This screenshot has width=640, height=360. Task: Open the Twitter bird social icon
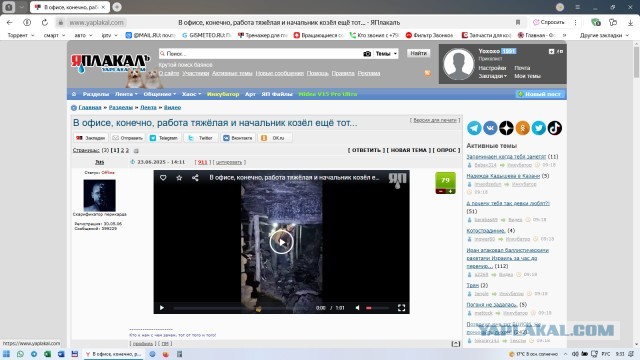pyautogui.click(x=538, y=128)
